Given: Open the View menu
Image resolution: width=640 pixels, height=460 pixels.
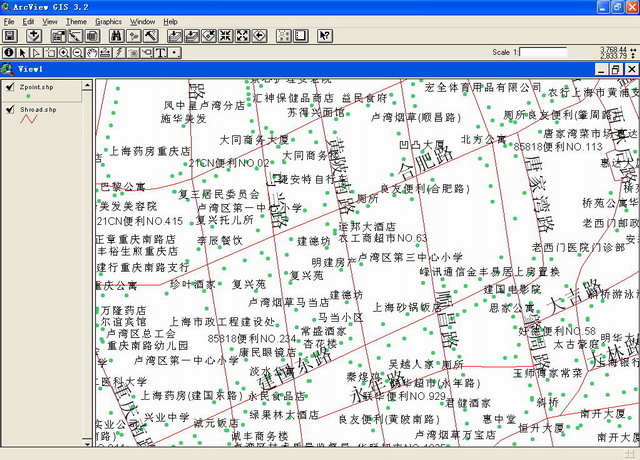Looking at the screenshot, I should (x=50, y=22).
